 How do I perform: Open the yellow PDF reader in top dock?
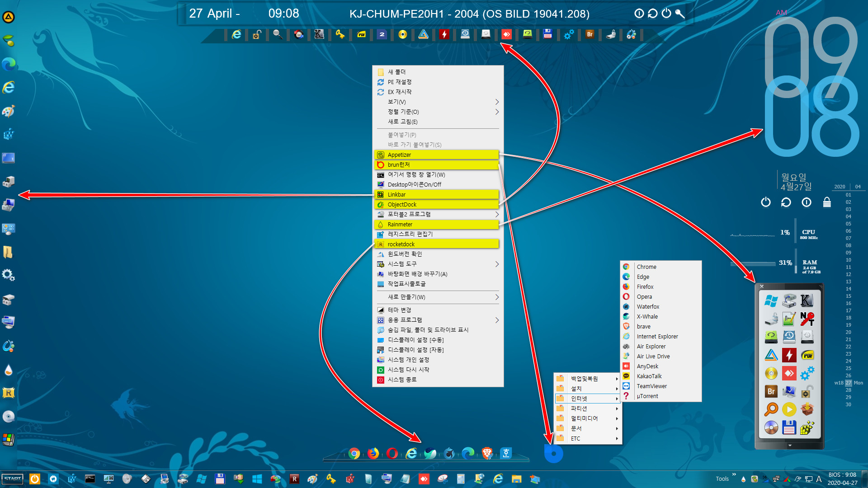coord(361,34)
